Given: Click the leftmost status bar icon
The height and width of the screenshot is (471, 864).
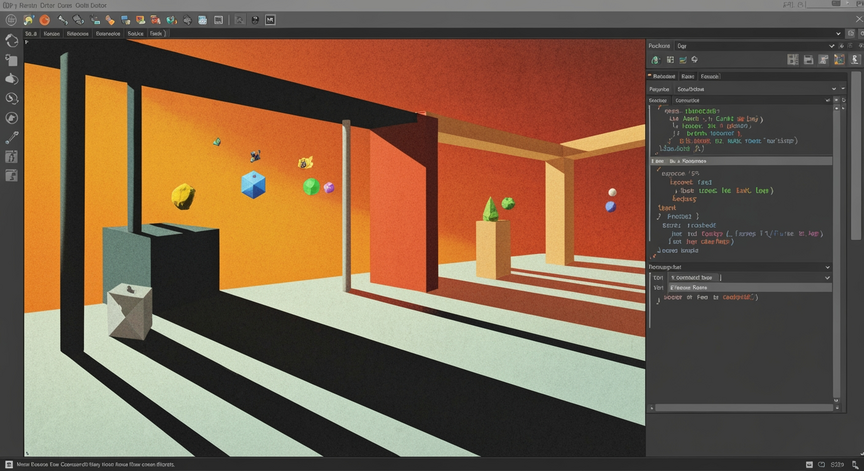Looking at the screenshot, I should pos(9,465).
